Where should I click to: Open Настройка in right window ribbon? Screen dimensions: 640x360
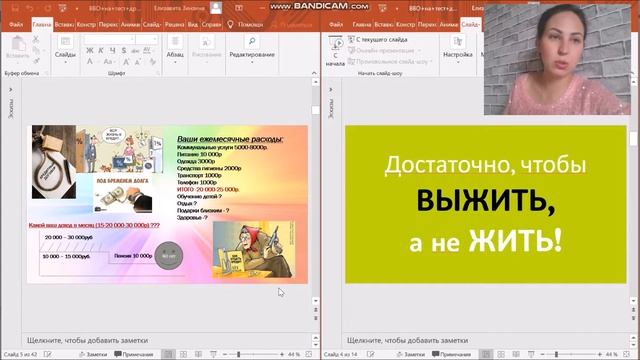(x=458, y=50)
